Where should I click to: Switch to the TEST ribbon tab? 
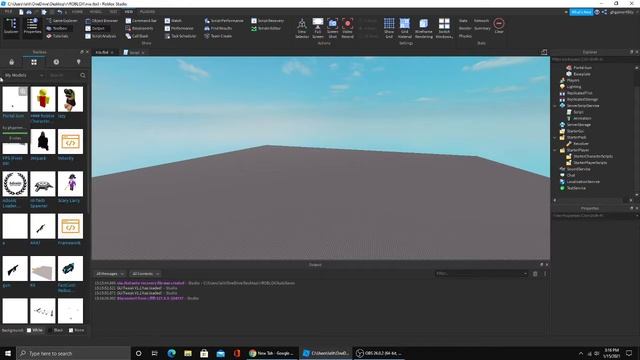pyautogui.click(x=113, y=12)
